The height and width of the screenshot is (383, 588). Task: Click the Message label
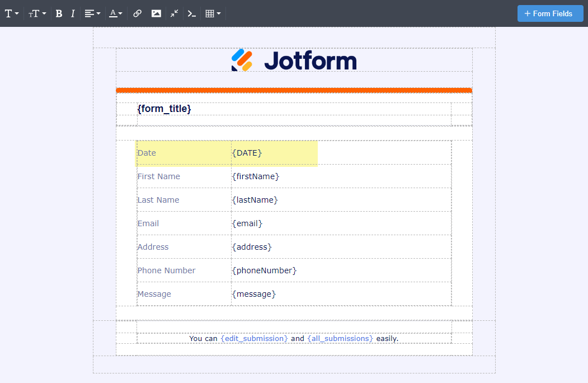tap(154, 294)
